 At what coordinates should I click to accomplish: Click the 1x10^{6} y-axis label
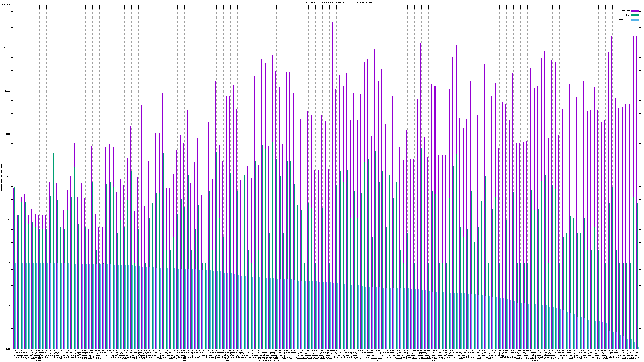tap(6, 5)
